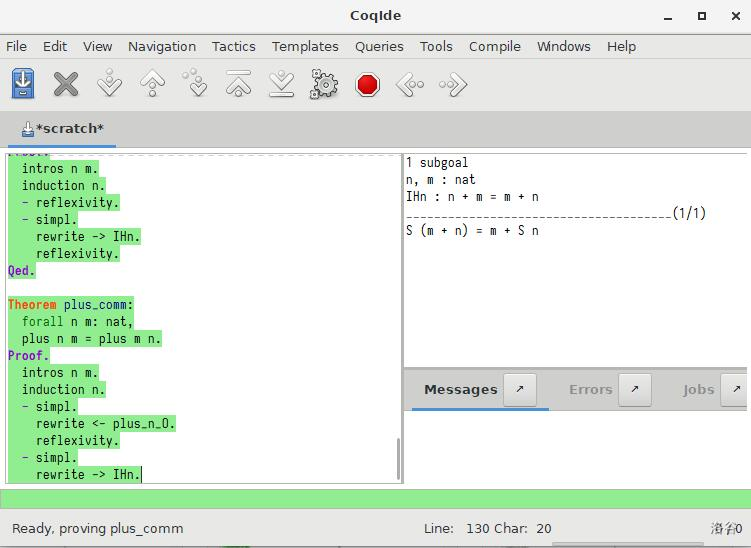Detach the Messages panel

tap(520, 390)
